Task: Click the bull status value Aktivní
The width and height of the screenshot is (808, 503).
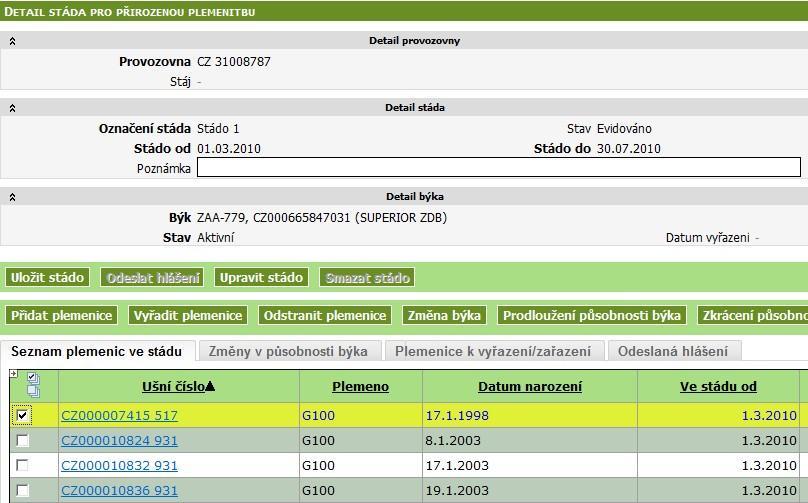Action: click(215, 238)
